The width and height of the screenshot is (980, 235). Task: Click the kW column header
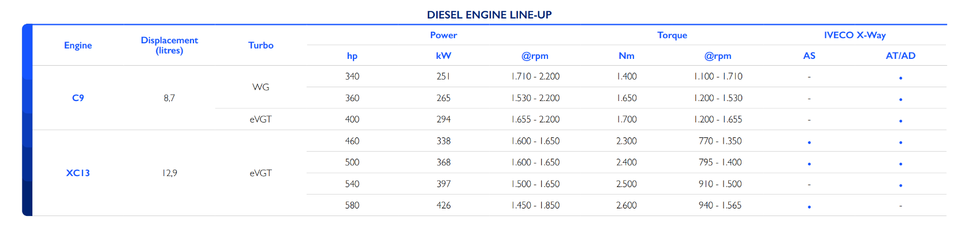443,56
